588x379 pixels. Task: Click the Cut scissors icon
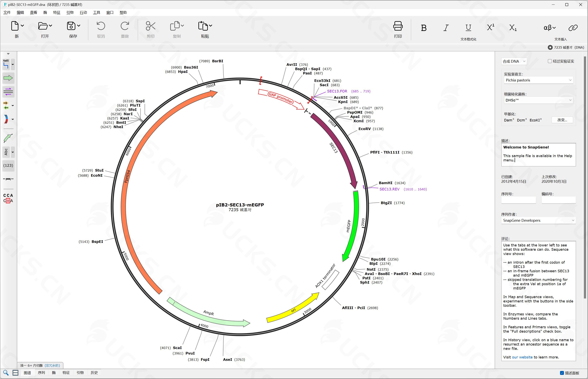click(150, 26)
